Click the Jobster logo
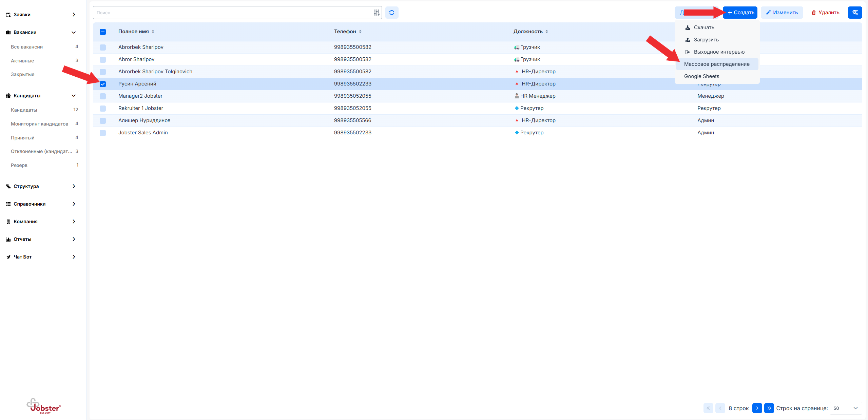 tap(44, 406)
